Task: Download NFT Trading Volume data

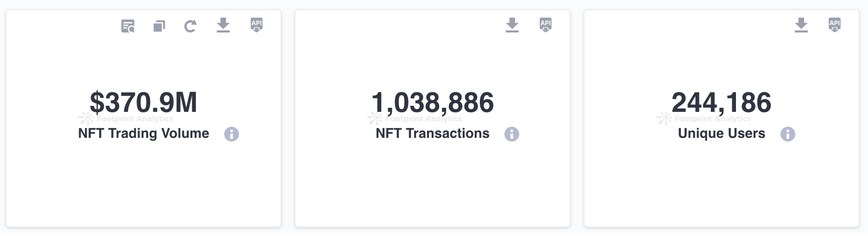Action: click(223, 25)
